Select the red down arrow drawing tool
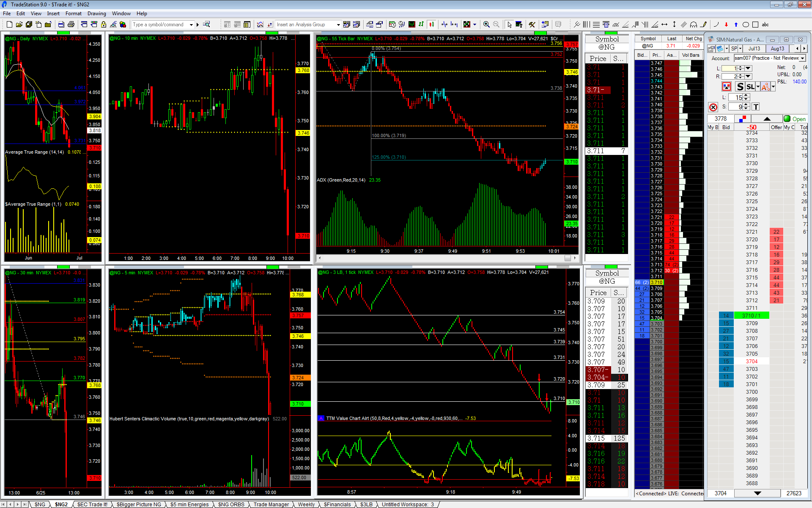Screen dimensions: 812x508 (x=726, y=25)
